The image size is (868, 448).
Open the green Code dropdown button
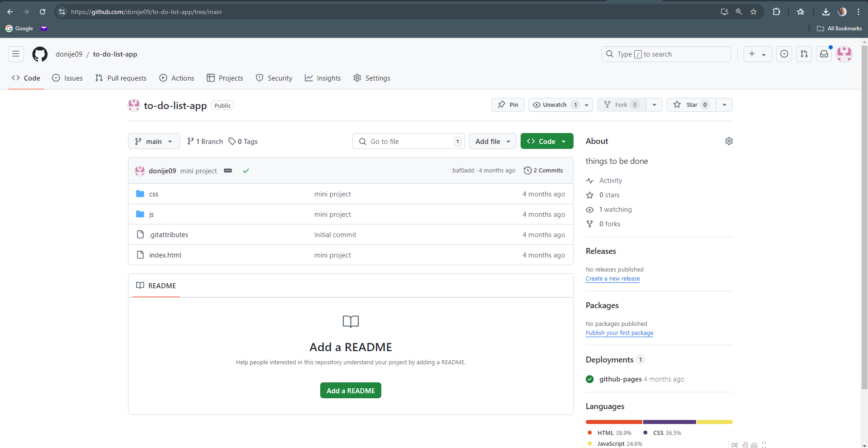[547, 141]
